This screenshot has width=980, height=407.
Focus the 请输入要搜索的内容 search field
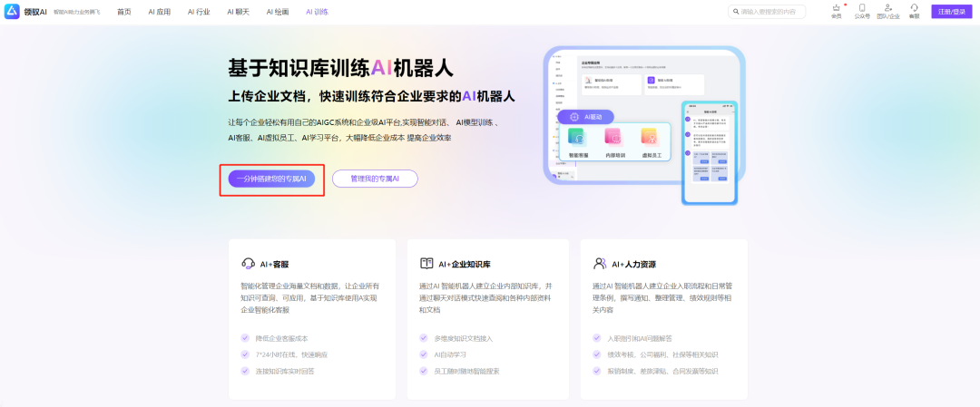coord(767,12)
